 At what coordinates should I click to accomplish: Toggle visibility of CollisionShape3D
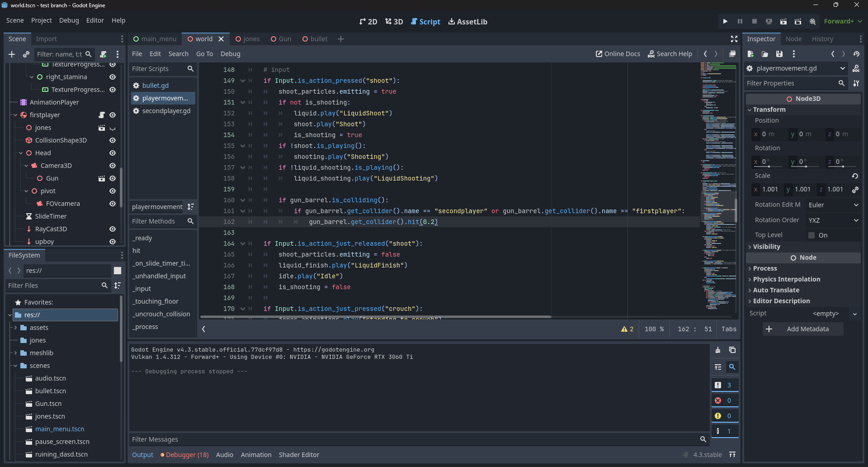pos(113,140)
